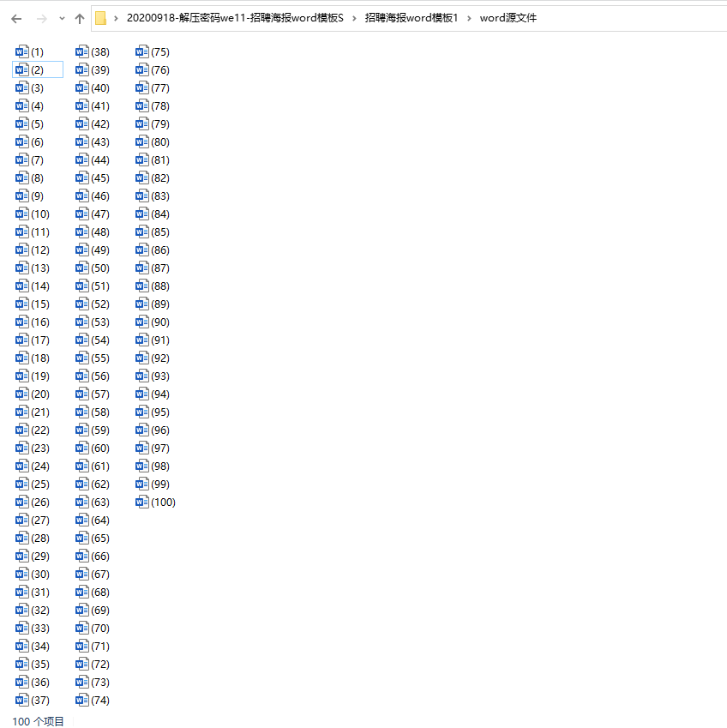Go up one folder level with the up arrow

point(80,19)
